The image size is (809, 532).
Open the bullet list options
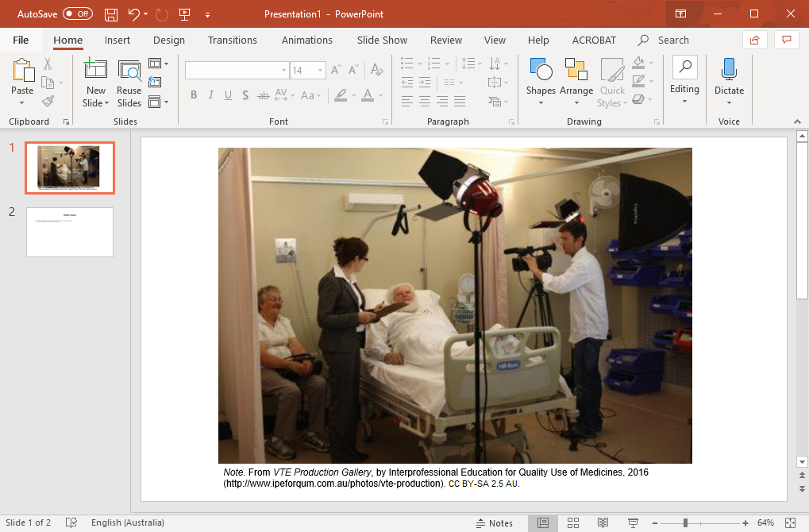(418, 64)
